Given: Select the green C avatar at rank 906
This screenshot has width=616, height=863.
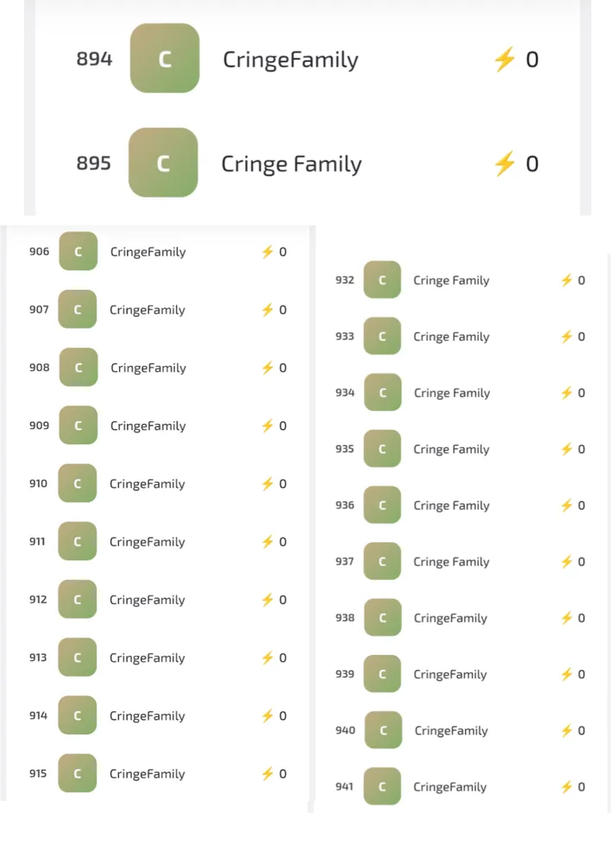Looking at the screenshot, I should (79, 251).
